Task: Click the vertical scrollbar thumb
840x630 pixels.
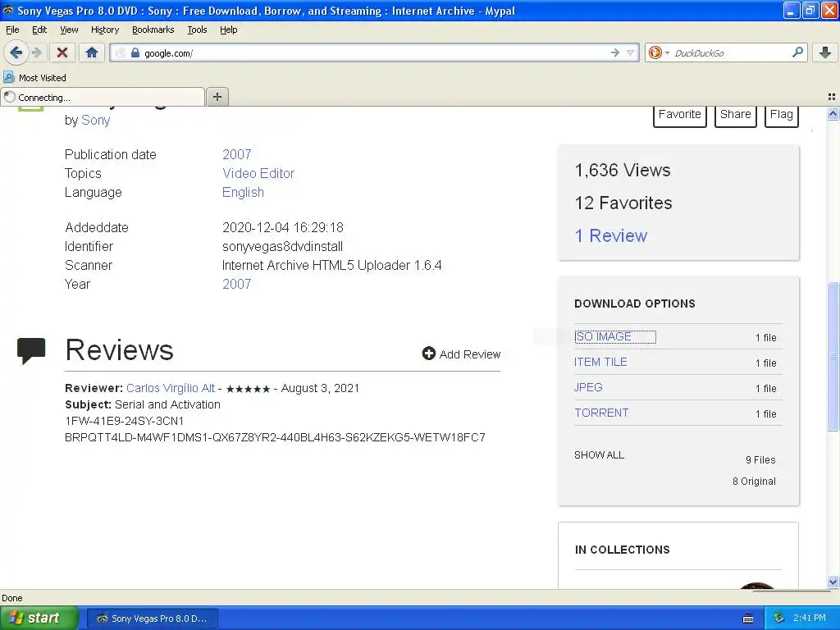Action: pos(833,356)
